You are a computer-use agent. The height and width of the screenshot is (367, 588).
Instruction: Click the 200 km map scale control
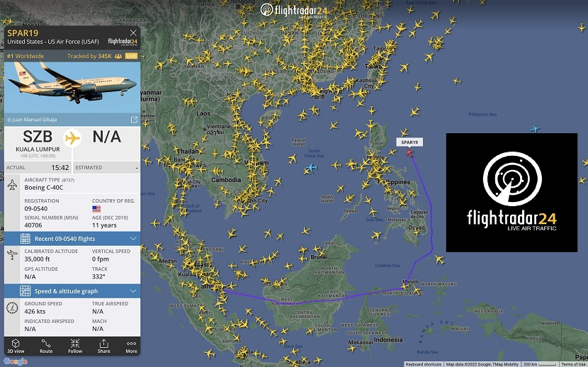coord(540,364)
